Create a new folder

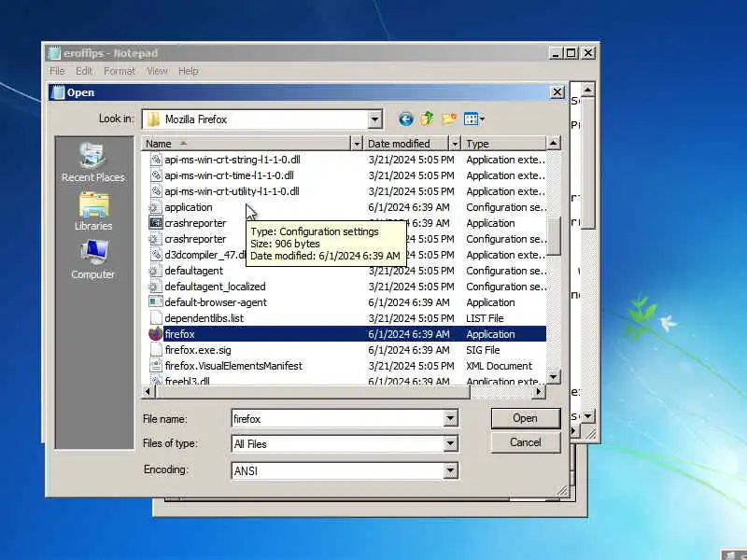(x=449, y=119)
